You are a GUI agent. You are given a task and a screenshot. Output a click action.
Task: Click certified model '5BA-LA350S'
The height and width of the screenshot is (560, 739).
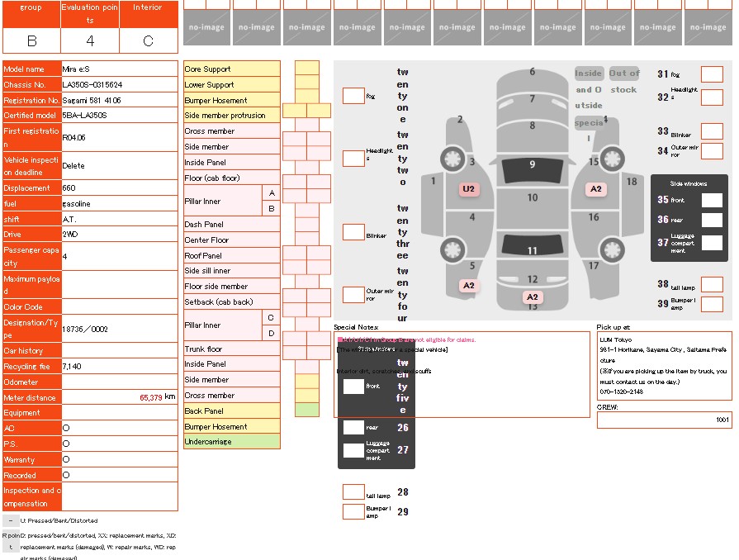(84, 116)
